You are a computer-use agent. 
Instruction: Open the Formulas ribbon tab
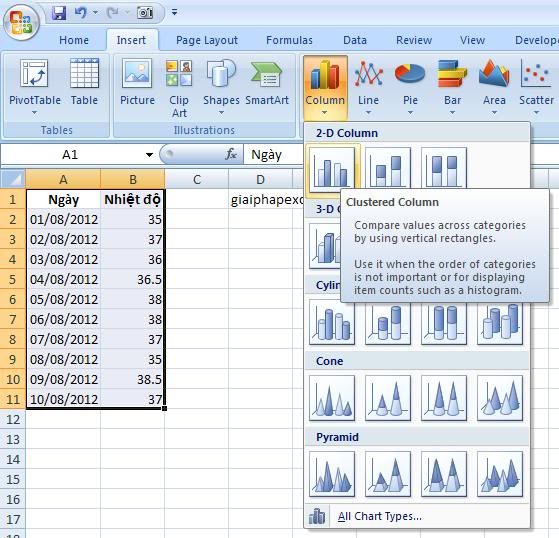[289, 40]
